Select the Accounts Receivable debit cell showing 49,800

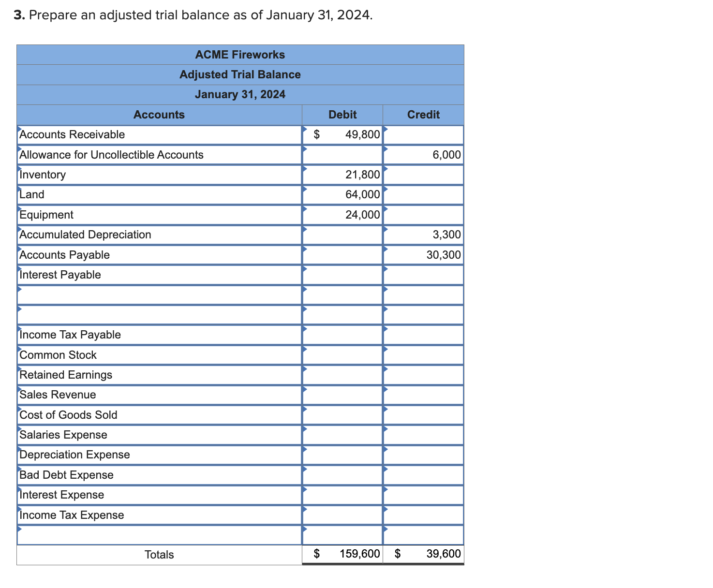point(342,134)
